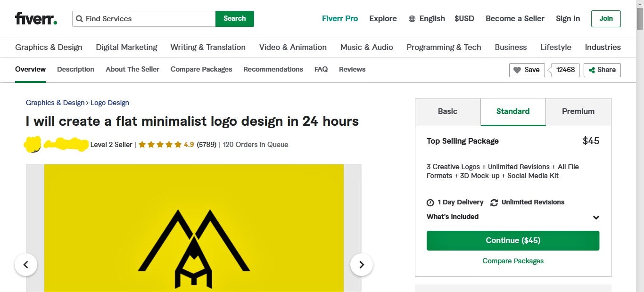The image size is (644, 292).
Task: Click the previous image arrow on the gallery
Action: (26, 265)
